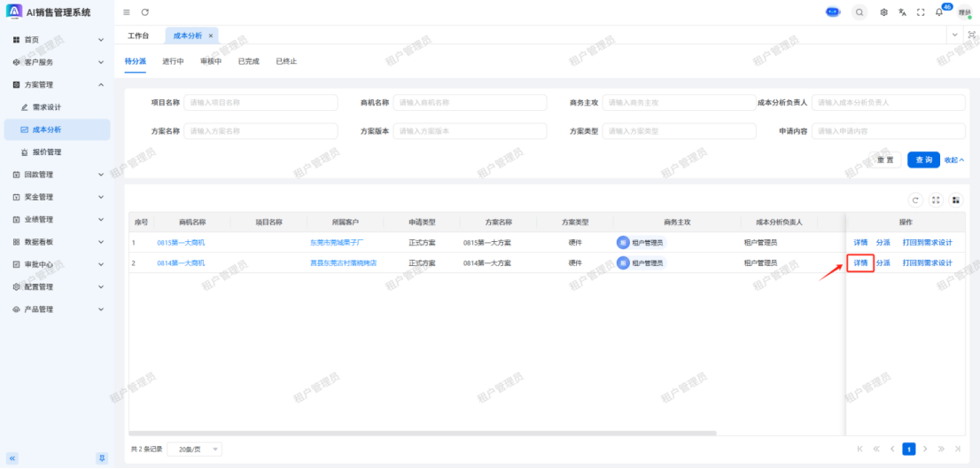Click the table fullscreen icon above grid

[936, 200]
